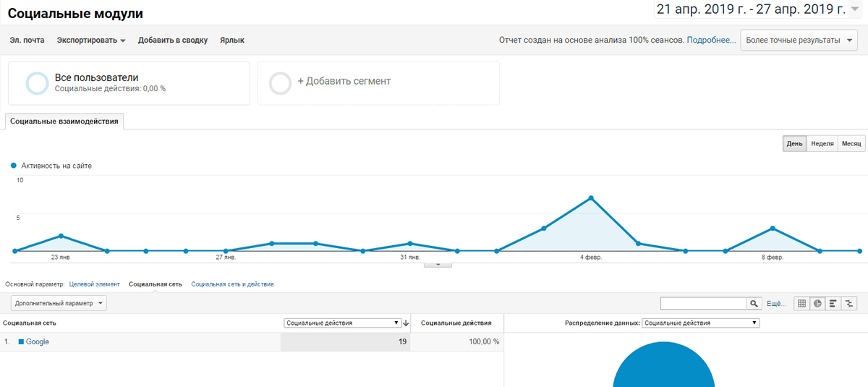Click the magnifier search icon
The height and width of the screenshot is (387, 868).
tap(754, 304)
